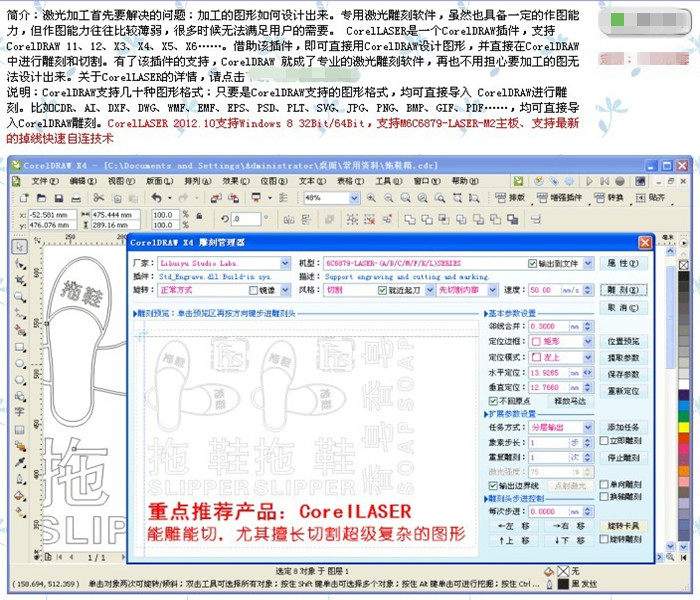Select the Ellipse tool in toolbox
The width and height of the screenshot is (700, 600).
tap(20, 363)
